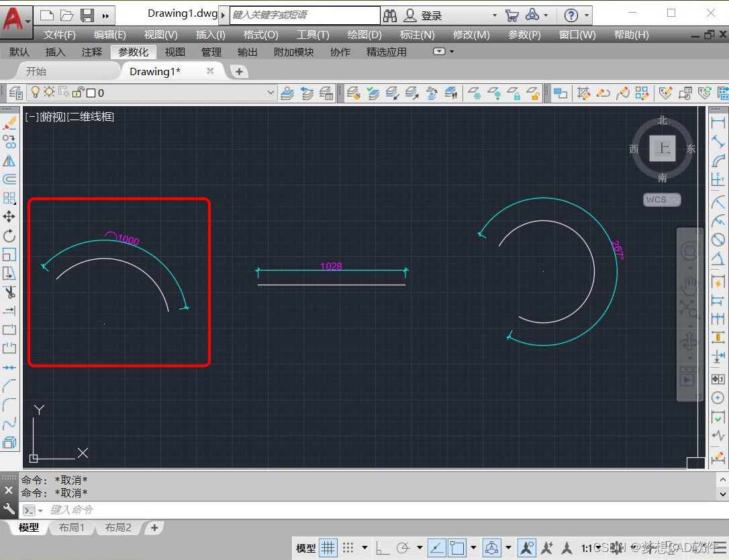The height and width of the screenshot is (560, 729).
Task: Open the 绘图(D) menu
Action: (364, 34)
